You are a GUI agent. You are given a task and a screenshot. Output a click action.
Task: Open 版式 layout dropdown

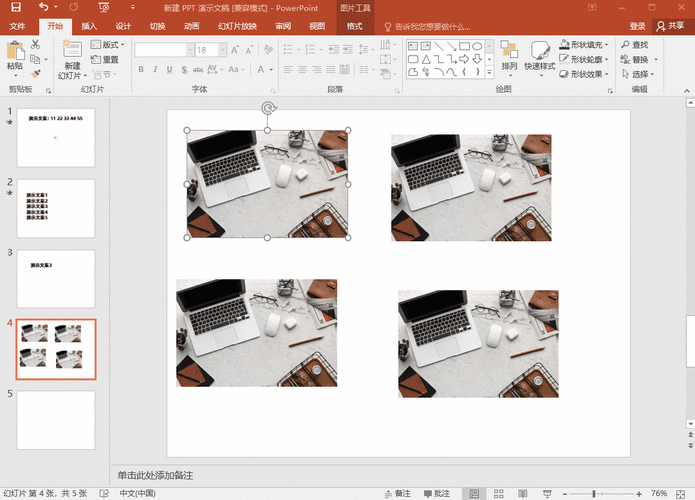click(x=108, y=45)
